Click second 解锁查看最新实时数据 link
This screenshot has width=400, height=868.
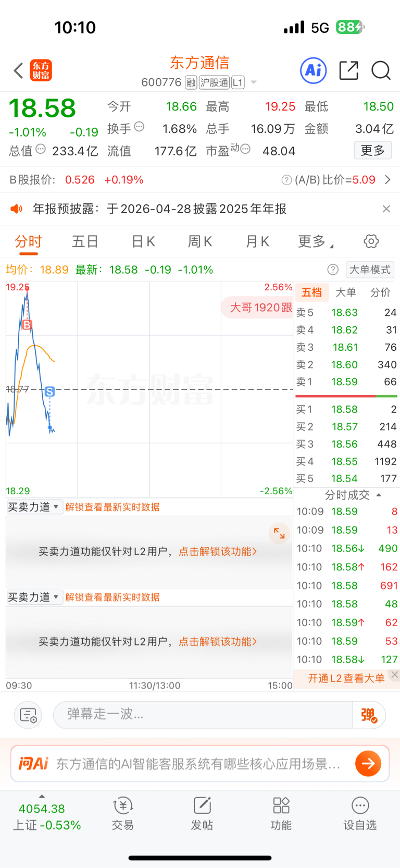coord(113,597)
